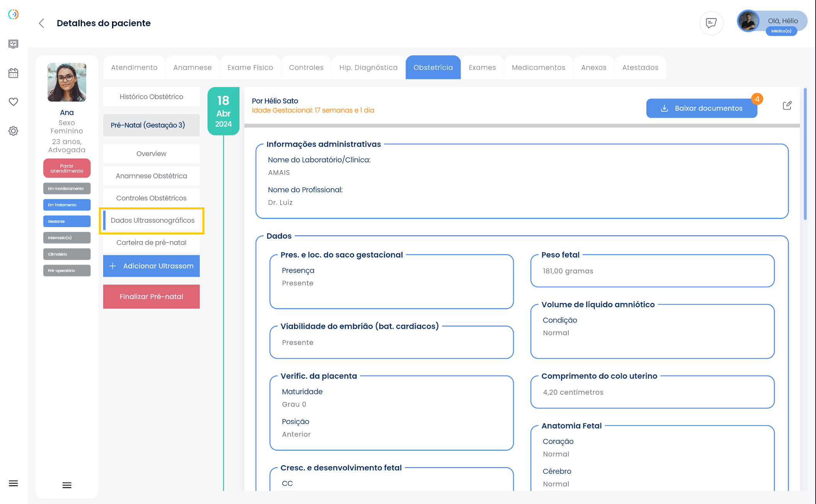Screen dimensions: 816x504
Task: Open the documents notification badge 4
Action: pyautogui.click(x=757, y=99)
